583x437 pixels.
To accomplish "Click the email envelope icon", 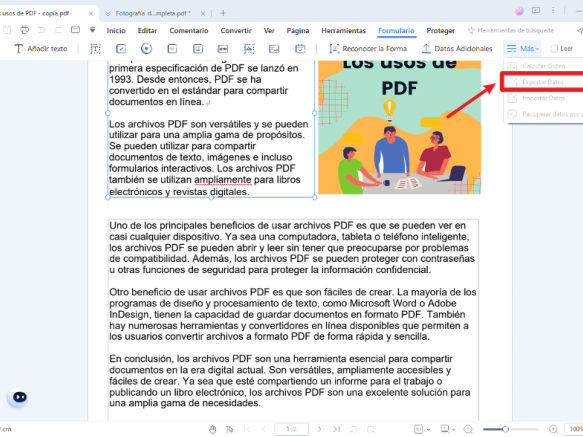I will 75,30.
